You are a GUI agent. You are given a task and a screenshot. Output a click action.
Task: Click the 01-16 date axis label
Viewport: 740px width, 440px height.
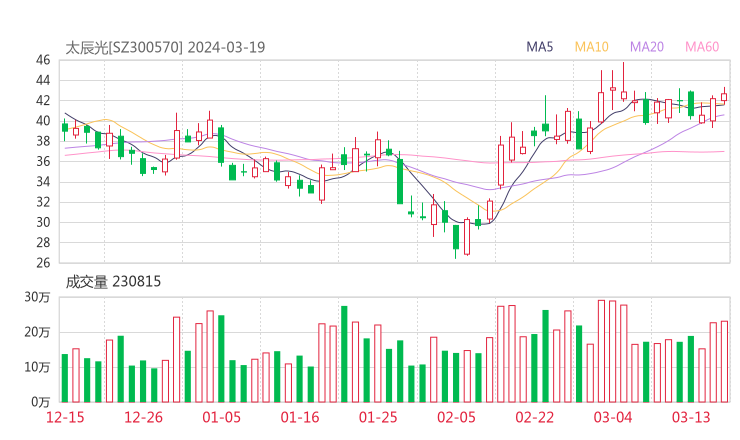tap(300, 417)
